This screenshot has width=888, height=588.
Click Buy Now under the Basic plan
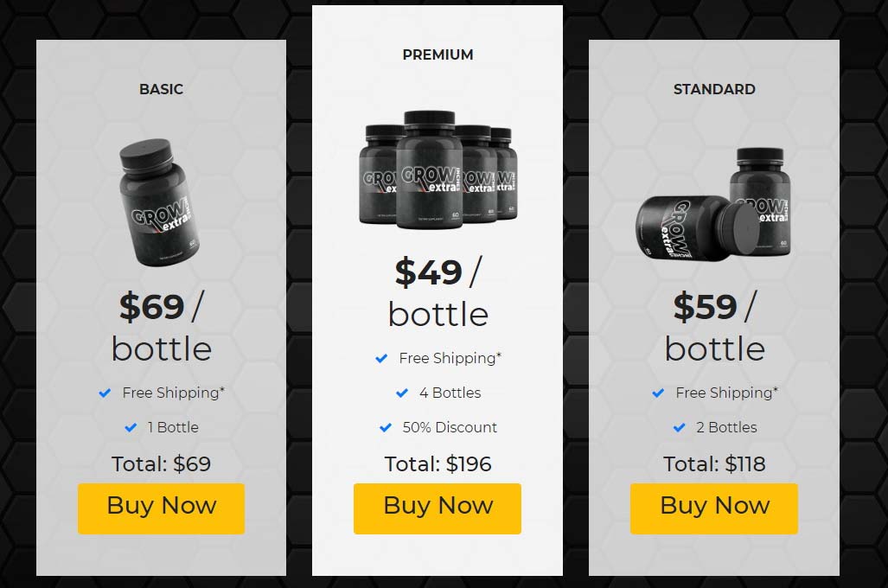[x=162, y=508]
